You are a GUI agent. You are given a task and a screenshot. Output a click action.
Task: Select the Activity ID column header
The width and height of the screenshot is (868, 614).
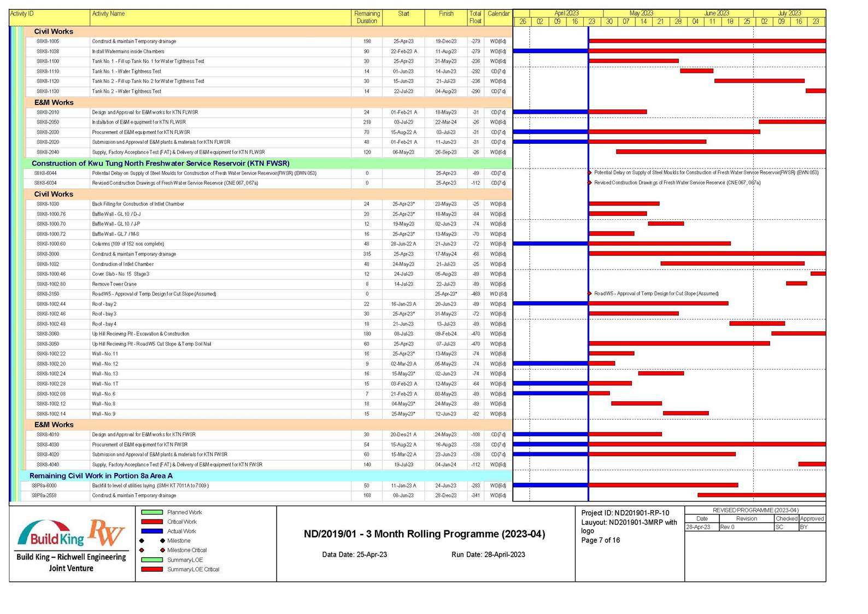pos(50,17)
